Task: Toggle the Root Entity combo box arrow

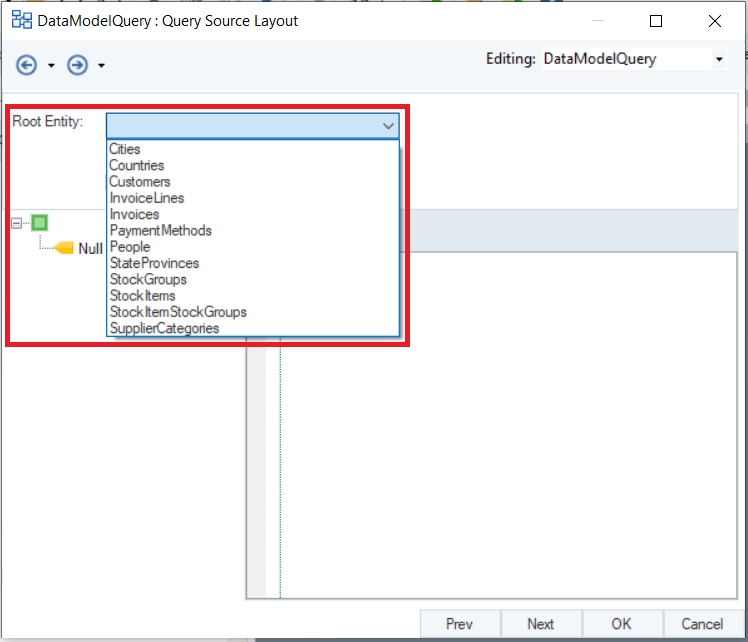Action: (388, 126)
